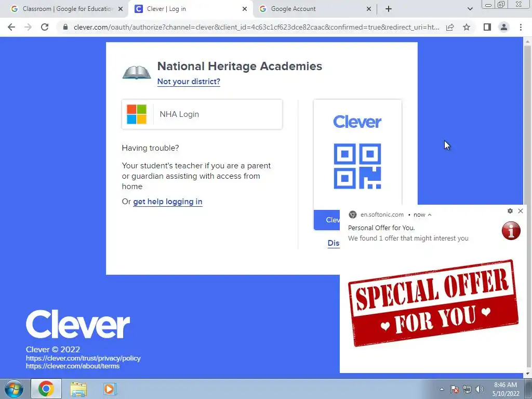532x399 pixels.
Task: Open the browser side panel icon
Action: pos(487,27)
